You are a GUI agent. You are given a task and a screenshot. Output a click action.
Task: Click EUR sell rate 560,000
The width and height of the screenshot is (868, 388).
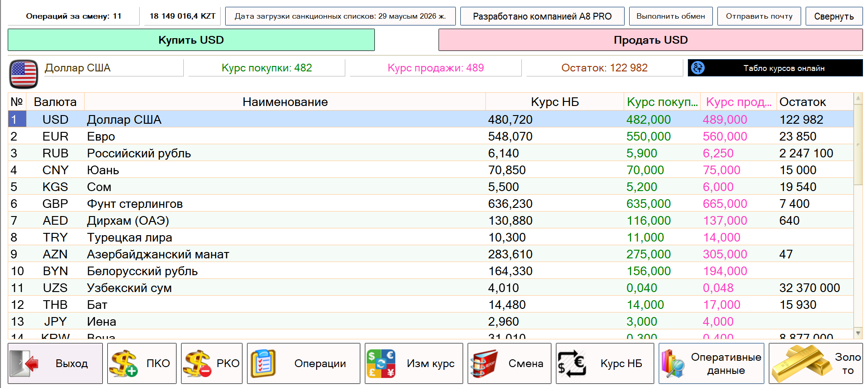[725, 136]
